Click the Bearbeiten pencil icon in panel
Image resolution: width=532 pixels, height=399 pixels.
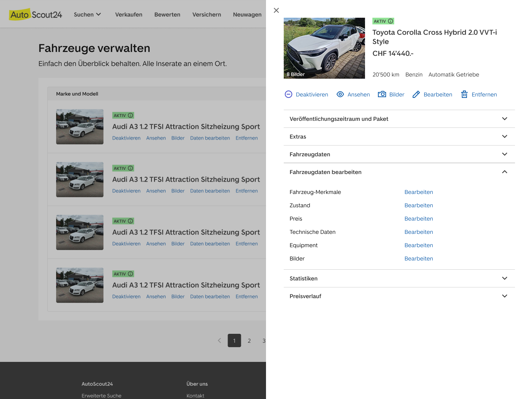pos(416,94)
